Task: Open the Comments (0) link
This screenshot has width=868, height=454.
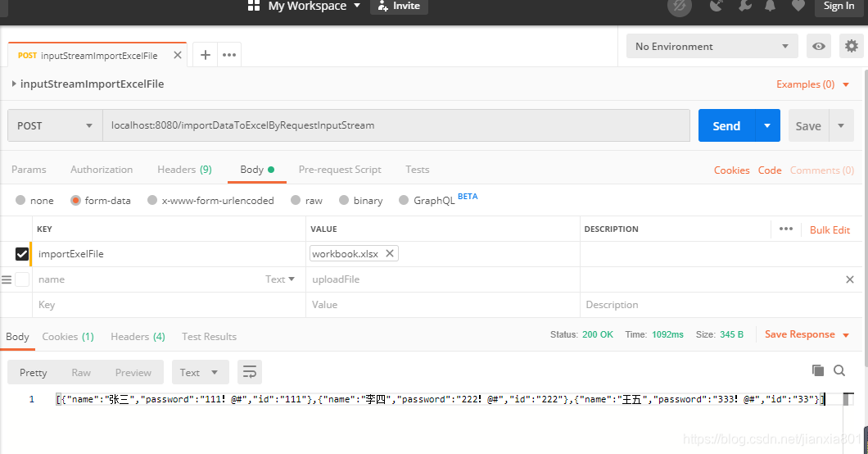Action: point(821,170)
